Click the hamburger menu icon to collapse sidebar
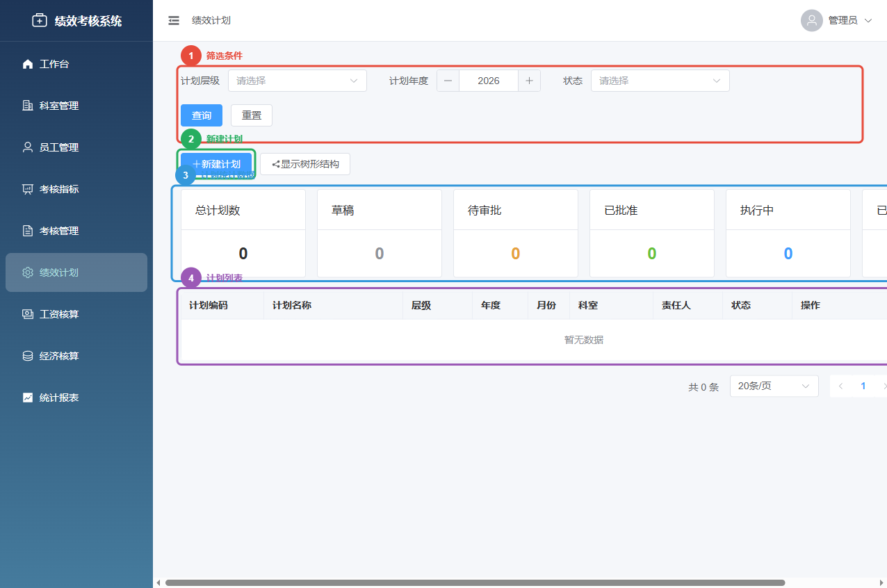 [173, 20]
